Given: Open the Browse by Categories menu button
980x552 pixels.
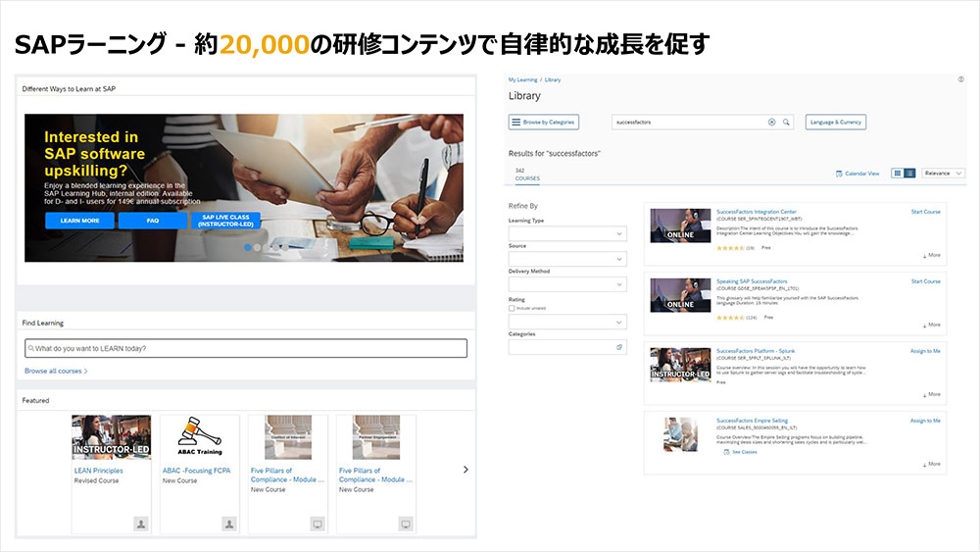Looking at the screenshot, I should click(543, 122).
